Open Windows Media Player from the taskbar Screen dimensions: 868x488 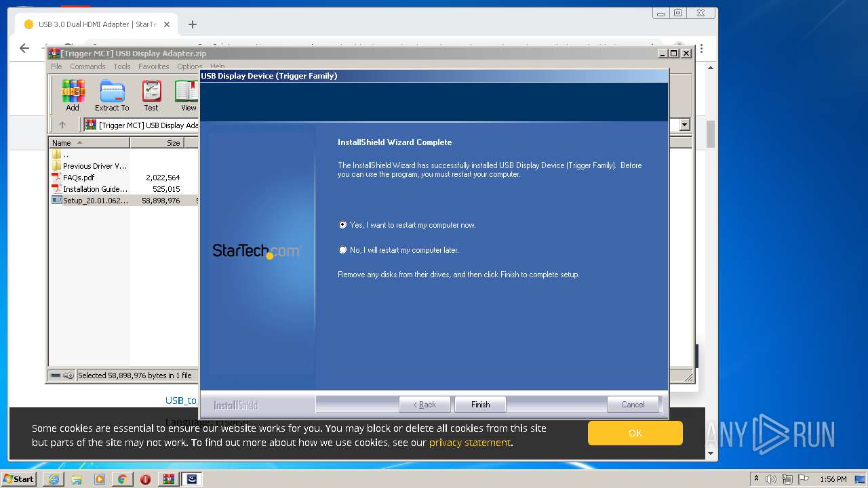[100, 479]
